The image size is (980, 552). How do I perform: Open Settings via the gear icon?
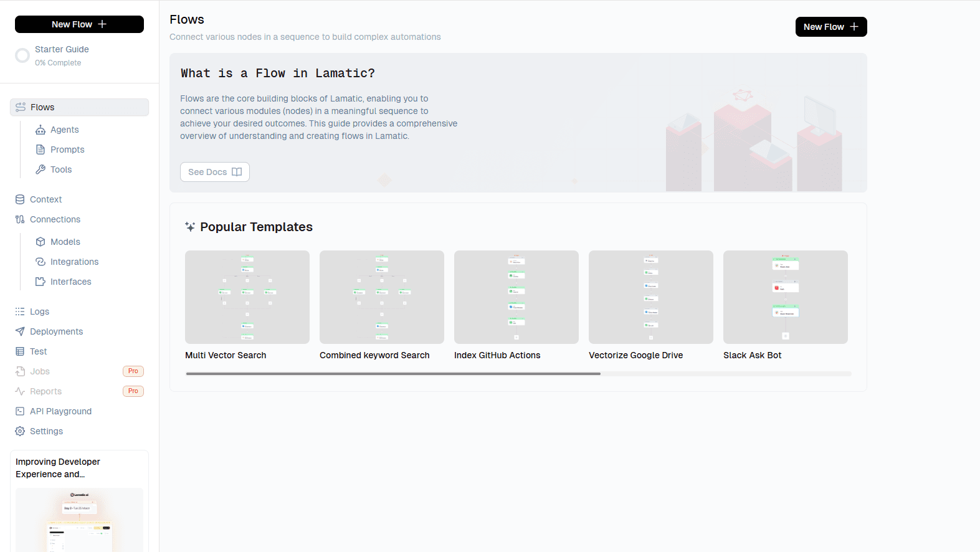tap(20, 431)
